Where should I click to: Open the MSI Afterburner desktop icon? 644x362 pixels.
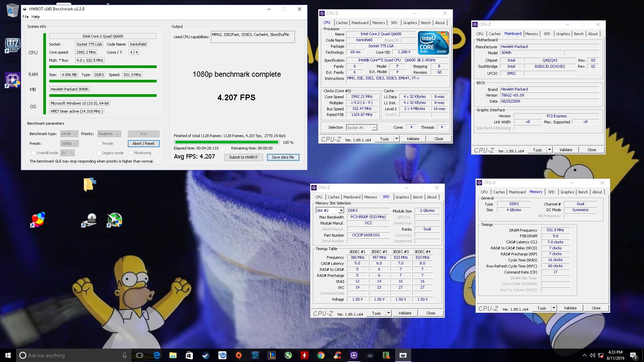tap(115, 220)
